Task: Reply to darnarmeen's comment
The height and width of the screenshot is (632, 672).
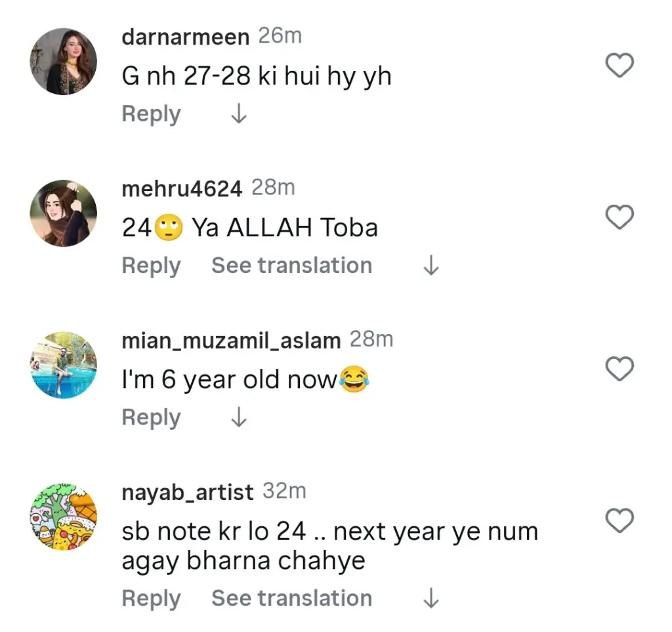Action: (151, 114)
